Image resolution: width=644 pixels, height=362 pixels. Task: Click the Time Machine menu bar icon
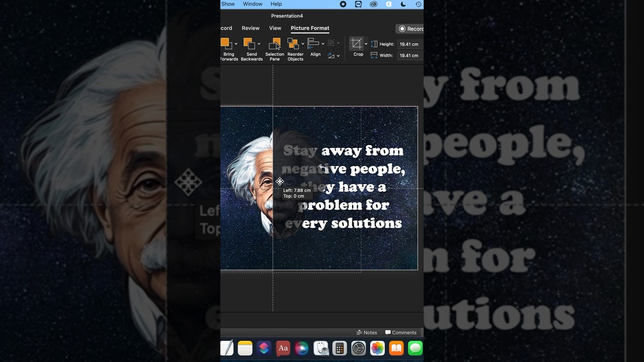click(x=419, y=4)
